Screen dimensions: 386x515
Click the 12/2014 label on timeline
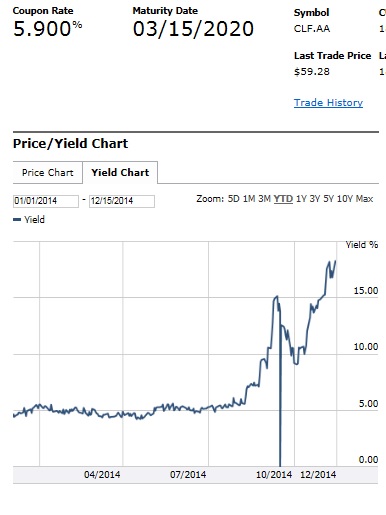[318, 475]
